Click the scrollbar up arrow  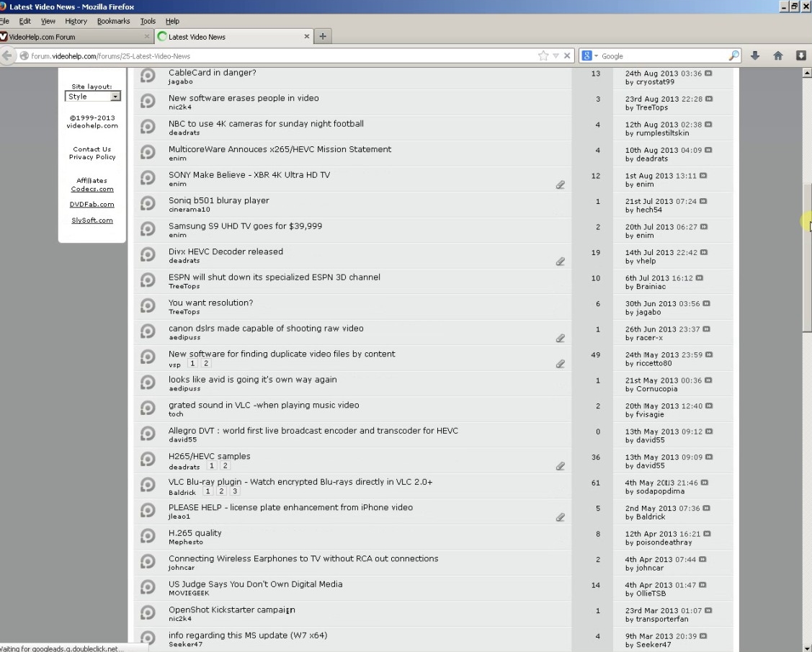tap(807, 73)
